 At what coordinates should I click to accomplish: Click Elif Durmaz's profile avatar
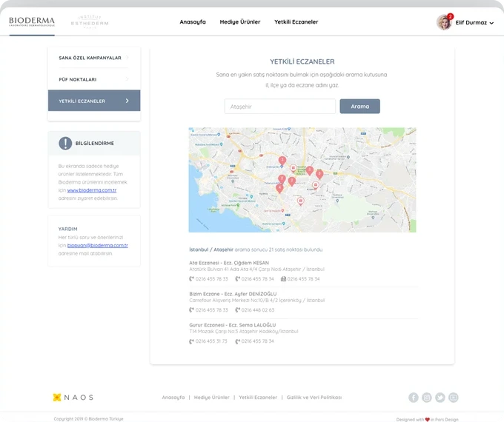pyautogui.click(x=443, y=22)
